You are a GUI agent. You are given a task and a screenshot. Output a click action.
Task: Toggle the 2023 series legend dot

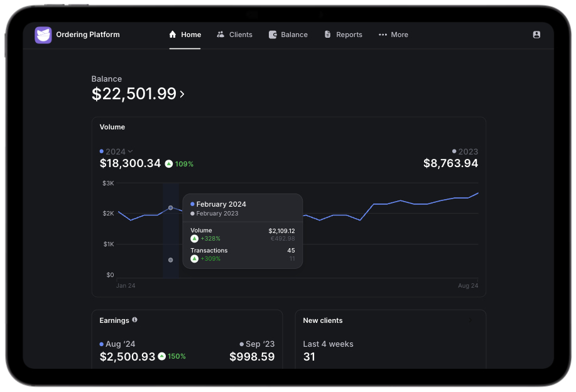454,151
